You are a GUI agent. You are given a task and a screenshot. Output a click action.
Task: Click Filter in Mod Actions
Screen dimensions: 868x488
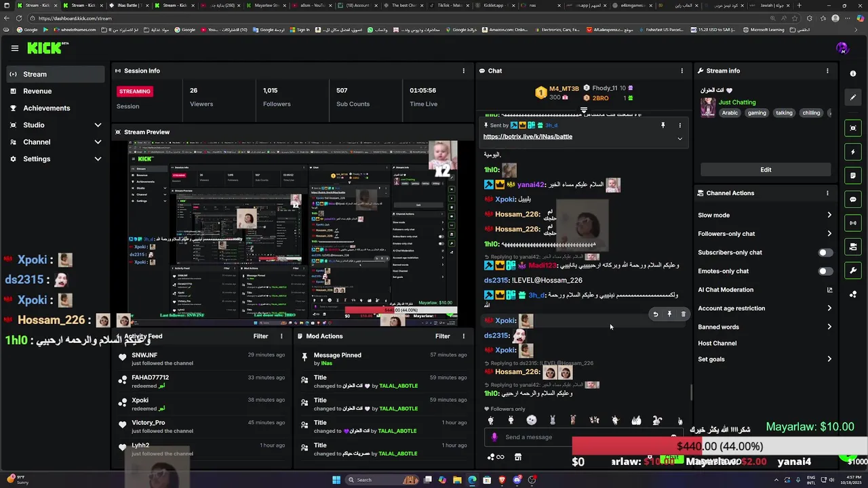click(x=442, y=336)
